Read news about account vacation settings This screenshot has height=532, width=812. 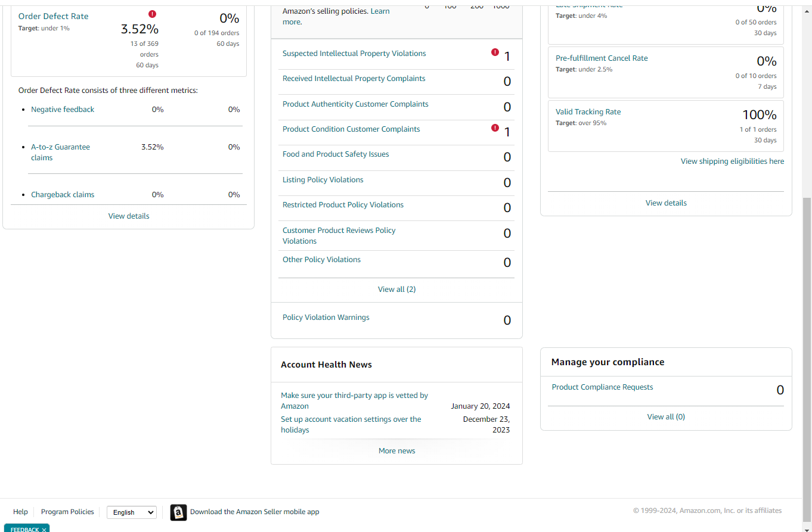click(x=351, y=425)
